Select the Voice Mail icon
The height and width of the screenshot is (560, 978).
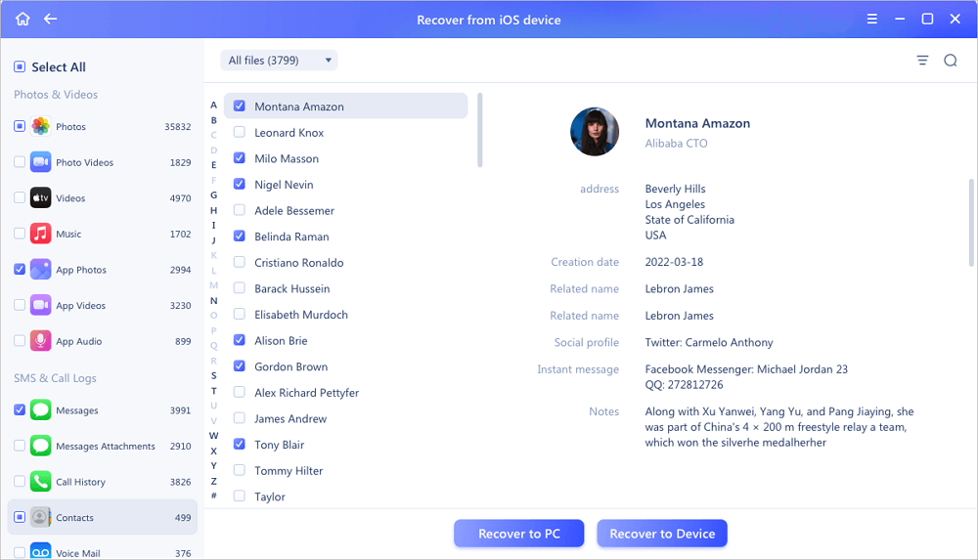click(x=40, y=551)
